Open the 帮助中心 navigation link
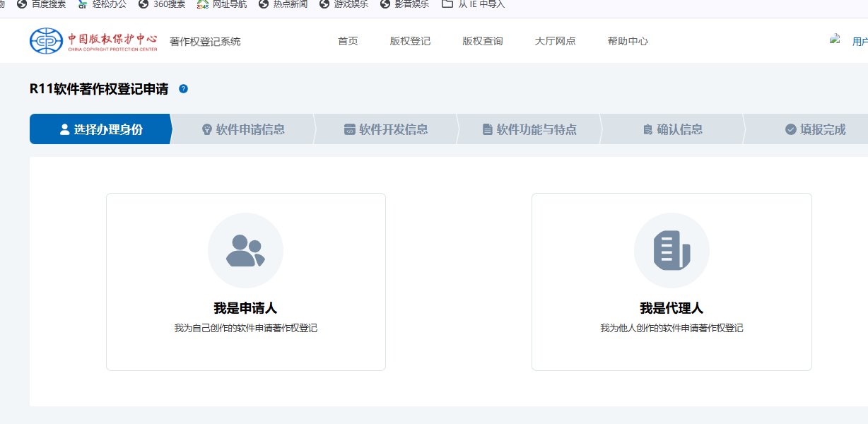 click(628, 41)
